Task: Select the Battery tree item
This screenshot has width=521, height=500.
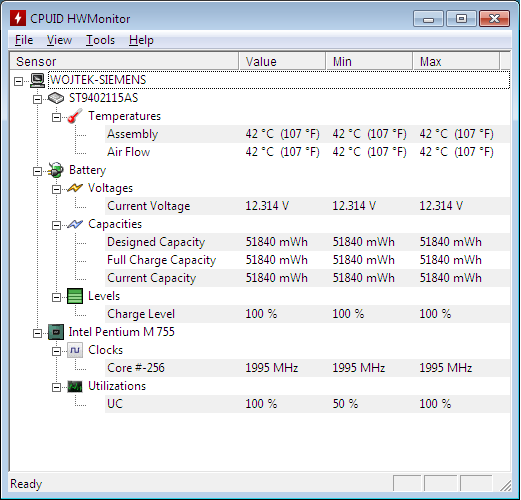Action: pyautogui.click(x=87, y=170)
